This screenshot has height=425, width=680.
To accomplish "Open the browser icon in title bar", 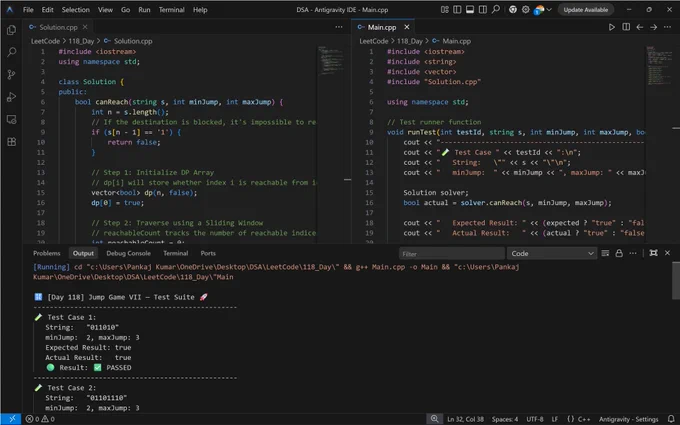I will (513, 10).
